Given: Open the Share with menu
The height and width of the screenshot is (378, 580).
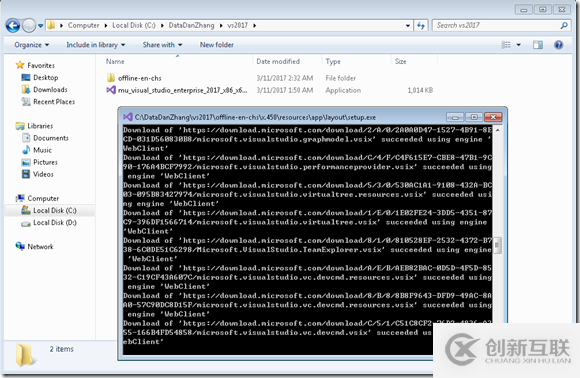Looking at the screenshot, I should pyautogui.click(x=162, y=45).
